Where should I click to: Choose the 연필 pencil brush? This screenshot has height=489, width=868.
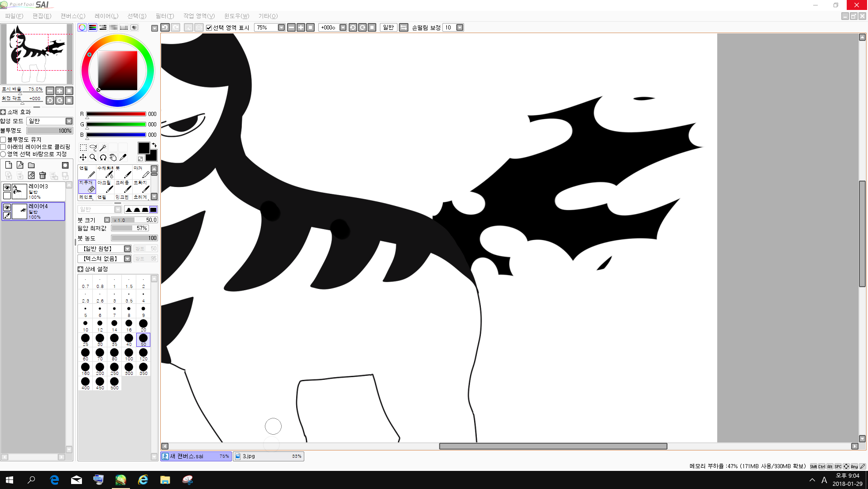click(x=87, y=172)
